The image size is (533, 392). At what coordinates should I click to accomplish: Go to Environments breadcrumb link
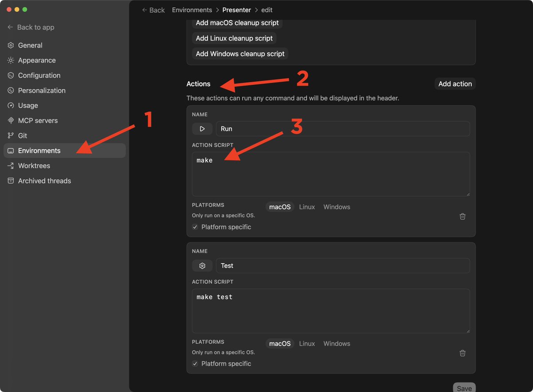(x=192, y=10)
